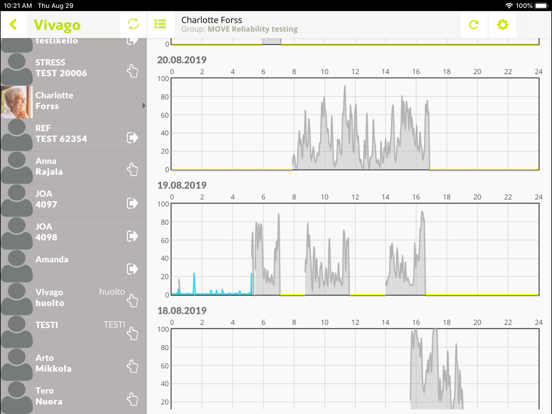Tap hand icon for STRESS TEST 20006
The width and height of the screenshot is (552, 414).
pyautogui.click(x=133, y=71)
